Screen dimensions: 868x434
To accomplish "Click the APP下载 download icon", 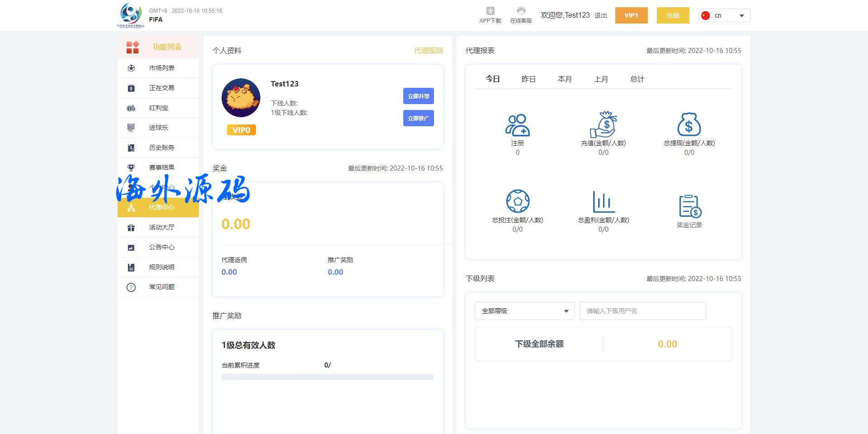I will [x=490, y=11].
